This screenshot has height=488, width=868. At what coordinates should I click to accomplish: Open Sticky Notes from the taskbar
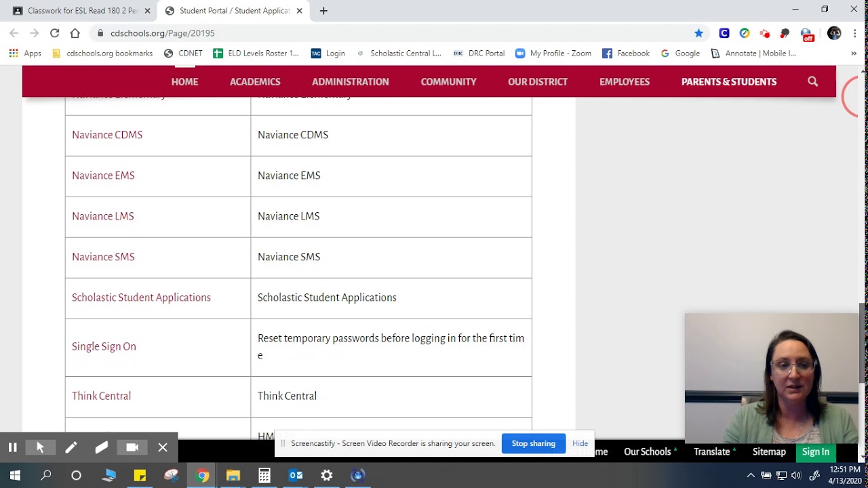coord(140,475)
